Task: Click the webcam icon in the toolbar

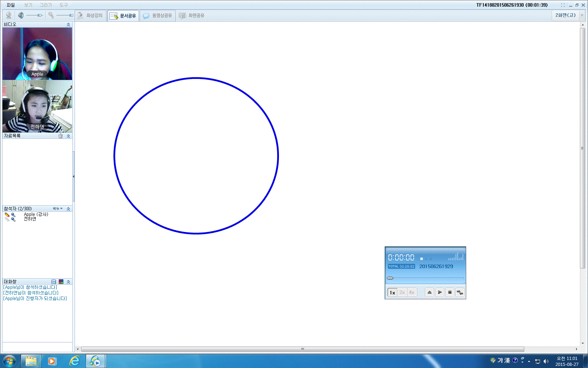Action: [x=9, y=15]
